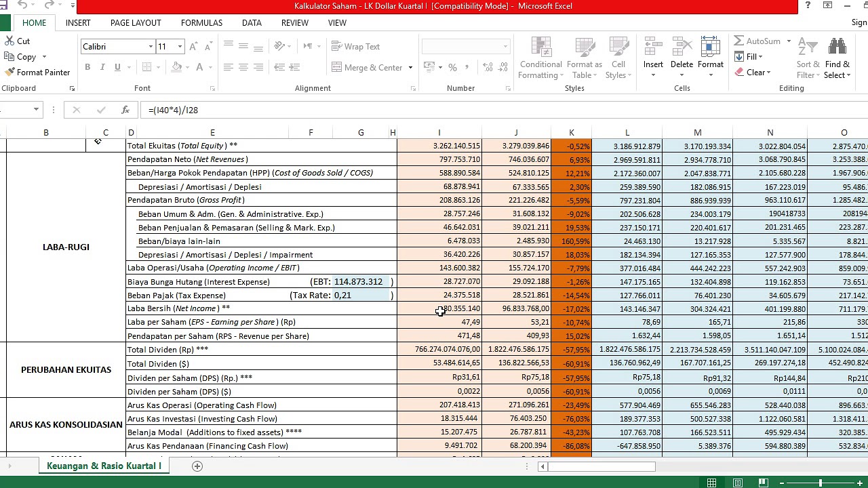Click Decrease Indent

[279, 67]
